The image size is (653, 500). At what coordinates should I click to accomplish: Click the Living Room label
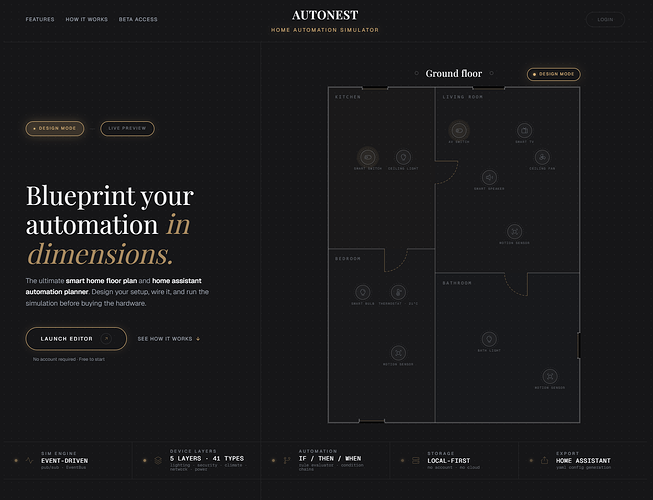(463, 97)
